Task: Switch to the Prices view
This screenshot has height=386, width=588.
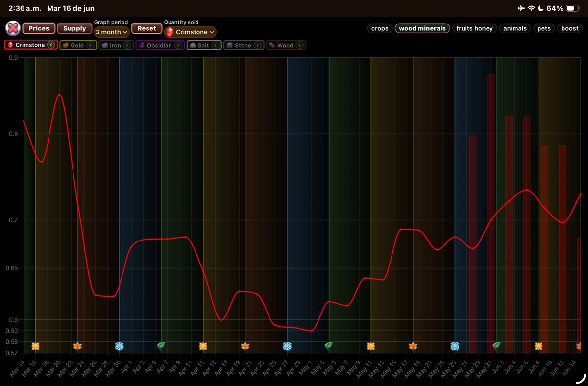Action: coord(39,28)
